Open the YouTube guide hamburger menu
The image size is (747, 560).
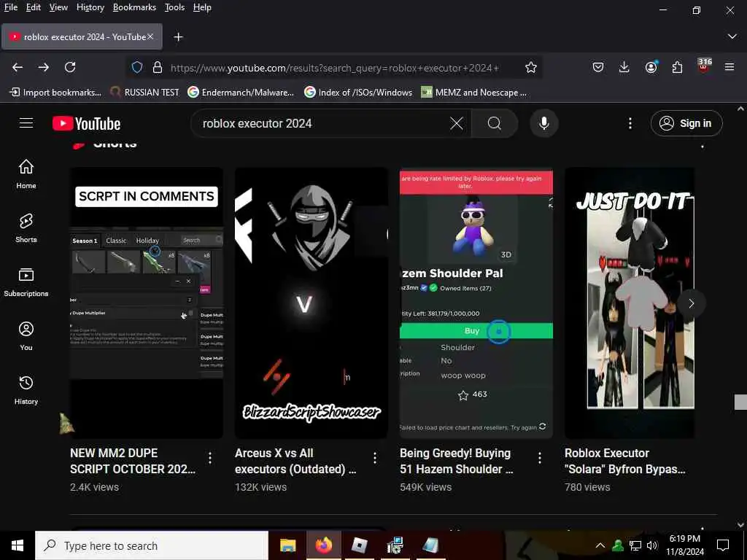tap(26, 122)
